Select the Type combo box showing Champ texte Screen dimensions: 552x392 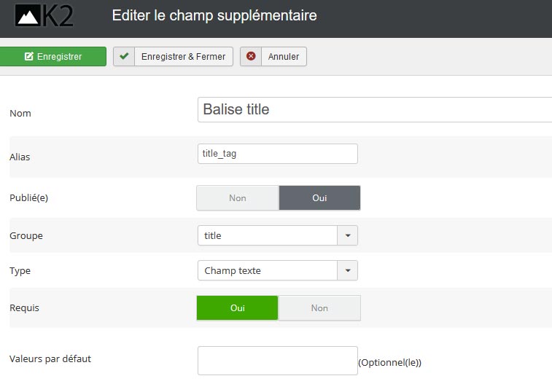(278, 270)
